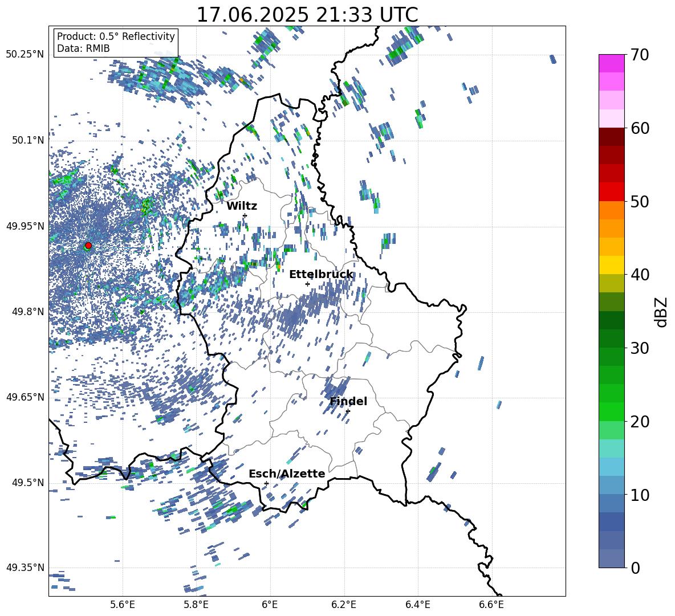Click the 50.25°N latitude label
The width and height of the screenshot is (675, 616).
pos(25,55)
